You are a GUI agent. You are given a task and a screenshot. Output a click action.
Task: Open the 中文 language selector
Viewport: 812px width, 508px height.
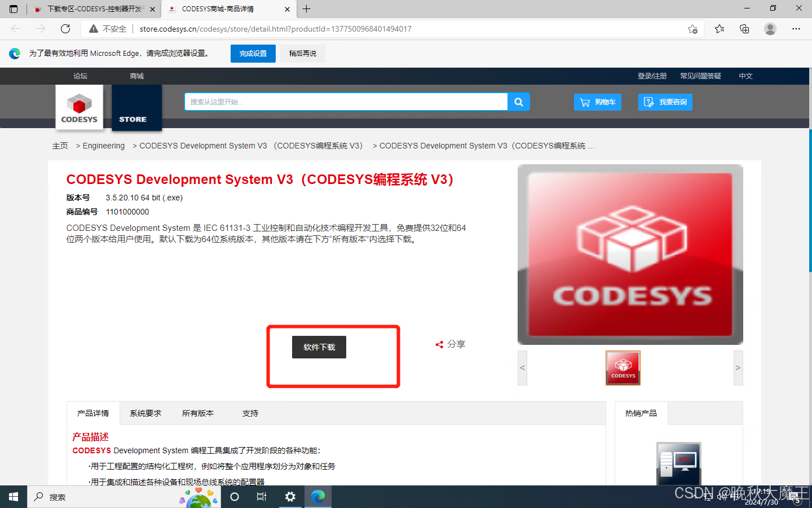click(x=745, y=76)
